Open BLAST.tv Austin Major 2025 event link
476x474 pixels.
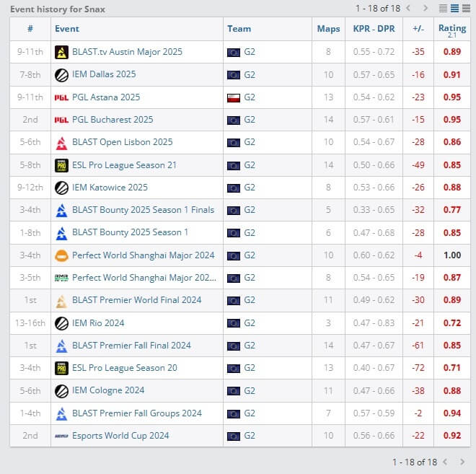127,52
